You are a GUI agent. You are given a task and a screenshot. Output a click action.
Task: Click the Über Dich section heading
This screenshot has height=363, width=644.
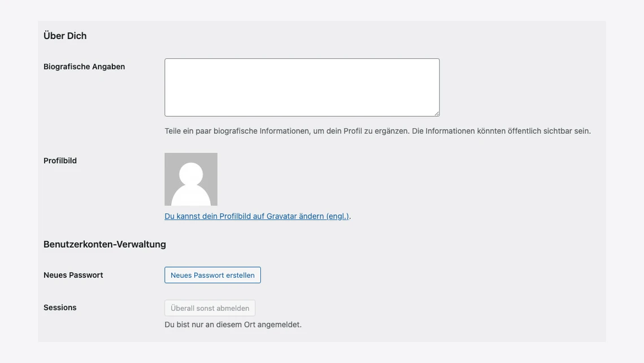(65, 36)
